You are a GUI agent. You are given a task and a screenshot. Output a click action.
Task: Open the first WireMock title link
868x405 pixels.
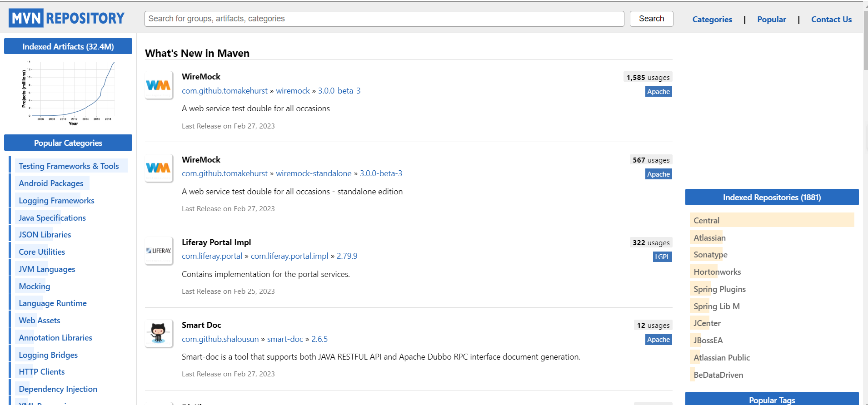coord(201,77)
